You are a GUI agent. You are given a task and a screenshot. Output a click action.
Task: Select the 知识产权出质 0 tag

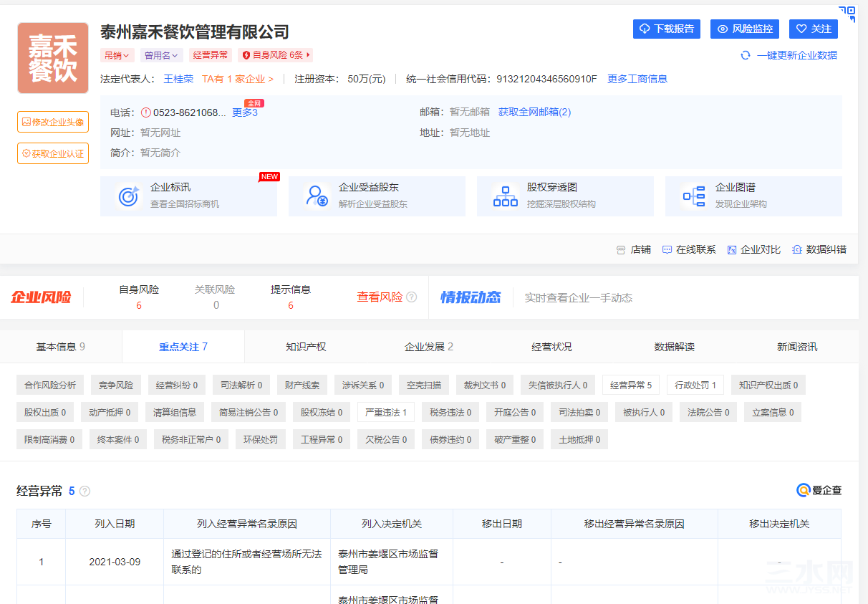coord(768,385)
